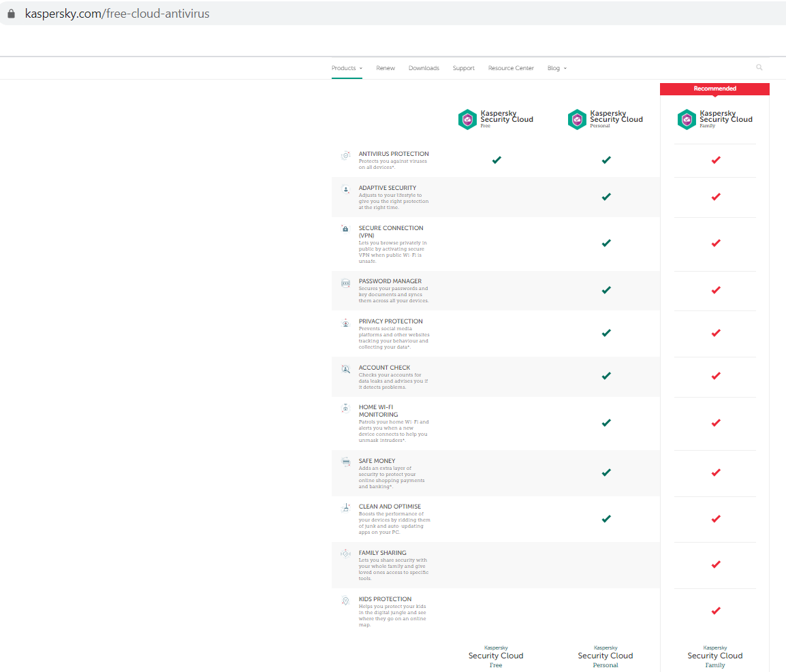Click the "ACCOUNT CHECK" heading
Image resolution: width=786 pixels, height=672 pixels.
point(384,368)
